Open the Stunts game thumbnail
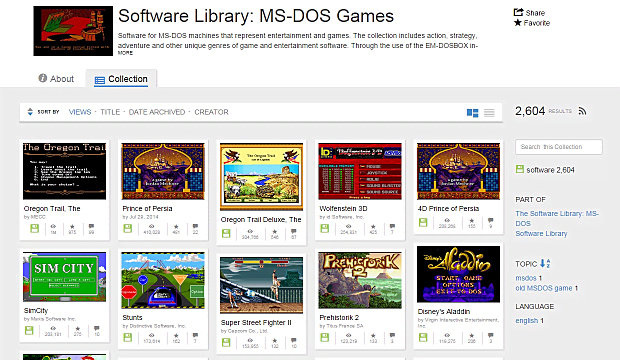This screenshot has height=360, width=620. click(163, 280)
